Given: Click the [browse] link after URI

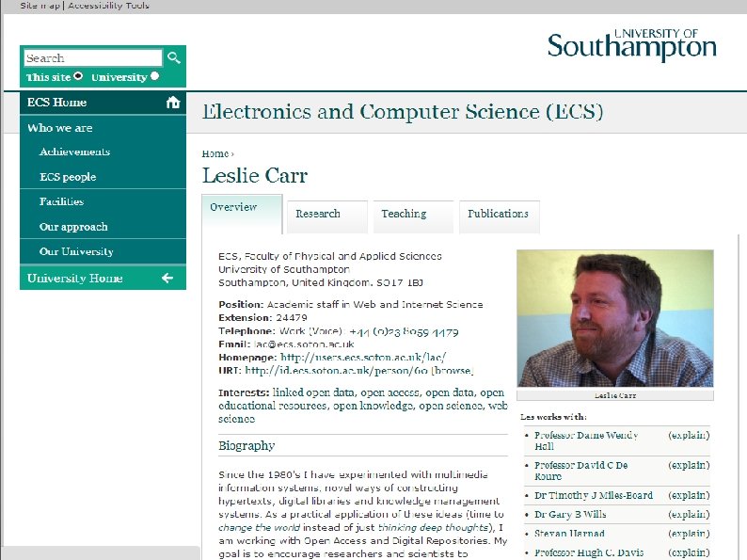Looking at the screenshot, I should [453, 370].
